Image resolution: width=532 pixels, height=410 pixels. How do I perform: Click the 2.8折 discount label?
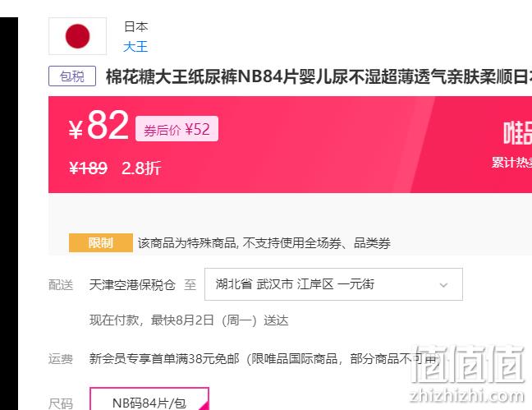click(x=141, y=168)
